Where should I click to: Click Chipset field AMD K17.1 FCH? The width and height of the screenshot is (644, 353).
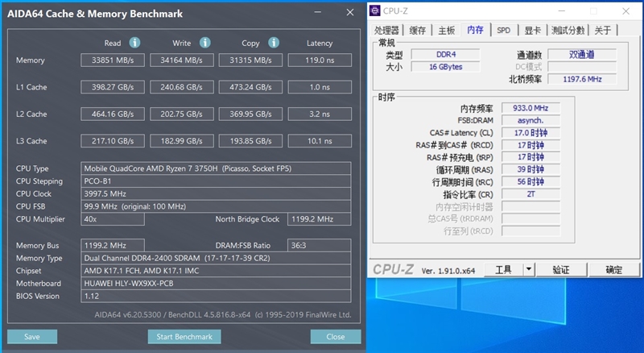pos(216,271)
